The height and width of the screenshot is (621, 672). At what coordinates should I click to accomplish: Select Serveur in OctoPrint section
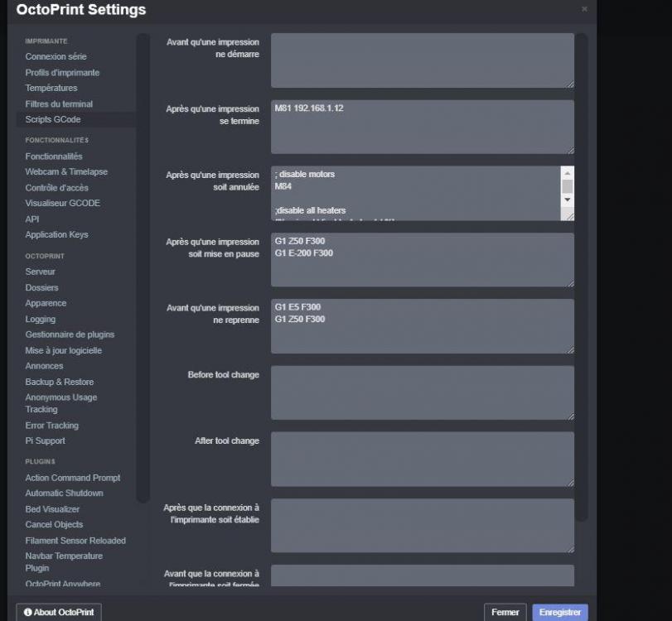(x=41, y=272)
